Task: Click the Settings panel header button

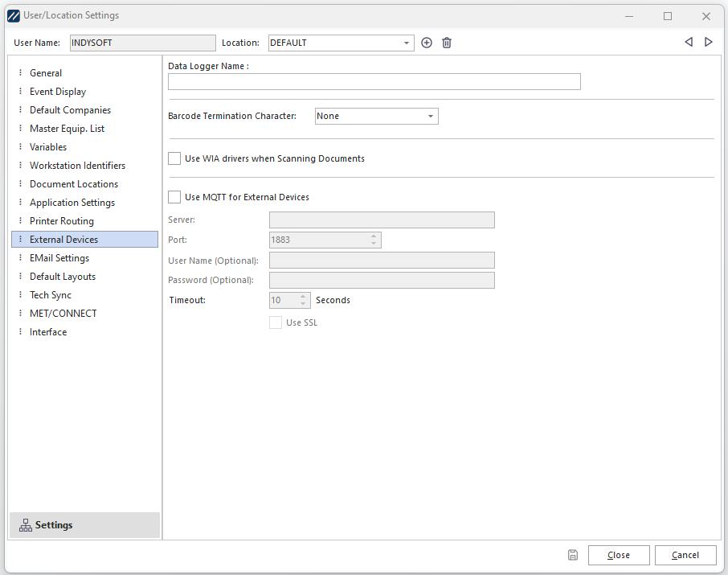Action: 84,525
